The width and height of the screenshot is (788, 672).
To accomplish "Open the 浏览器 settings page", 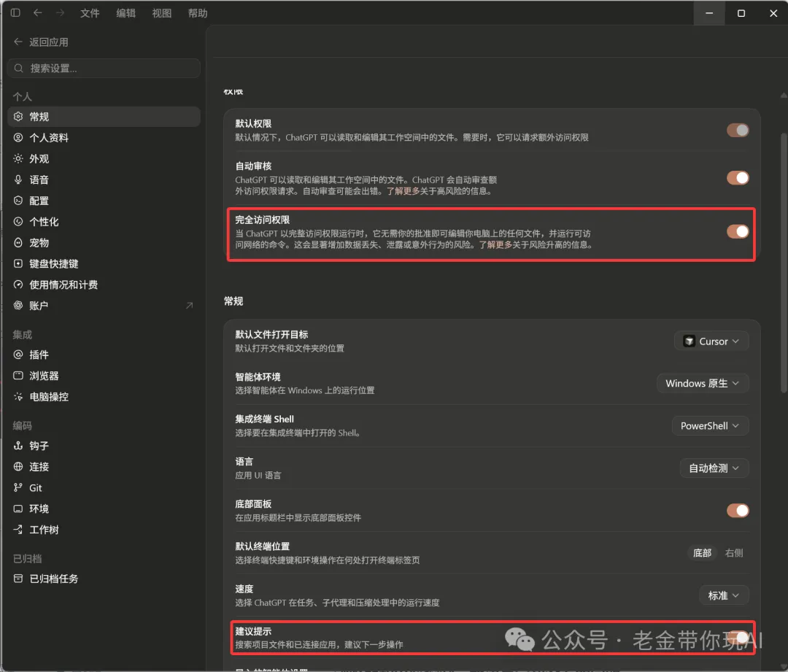I will pyautogui.click(x=104, y=376).
